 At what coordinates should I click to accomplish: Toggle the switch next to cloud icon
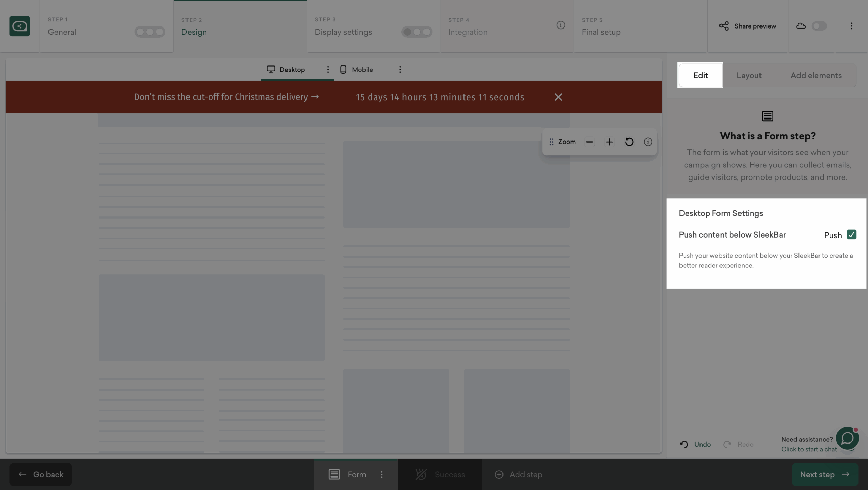(819, 26)
